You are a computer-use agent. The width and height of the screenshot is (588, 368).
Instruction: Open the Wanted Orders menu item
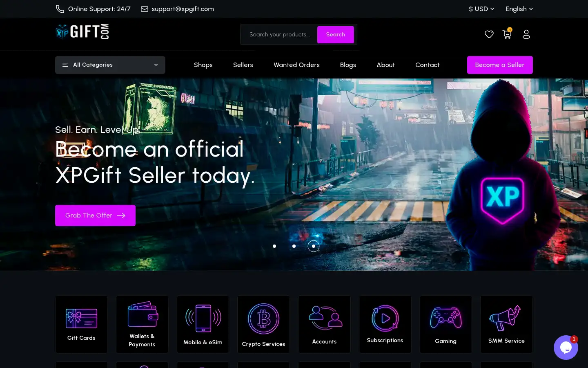click(x=296, y=65)
